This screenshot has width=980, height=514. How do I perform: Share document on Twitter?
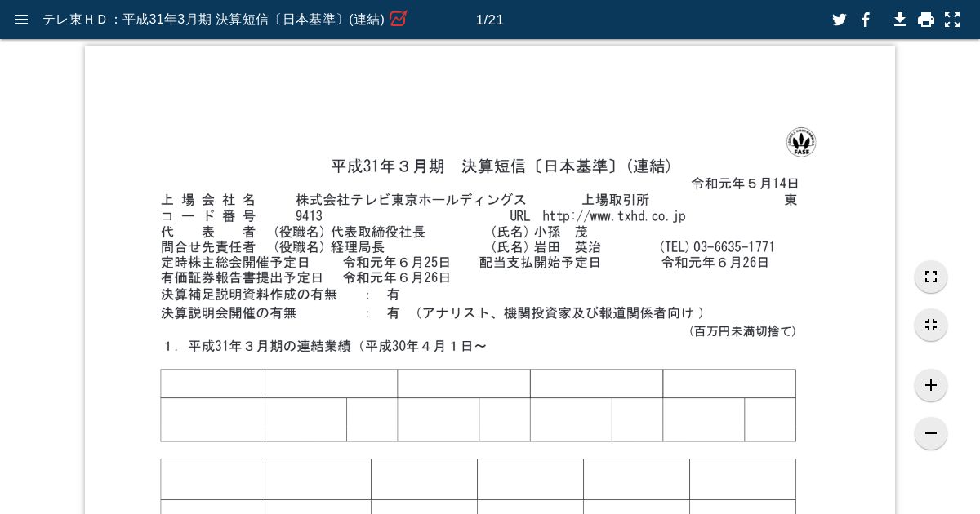840,20
